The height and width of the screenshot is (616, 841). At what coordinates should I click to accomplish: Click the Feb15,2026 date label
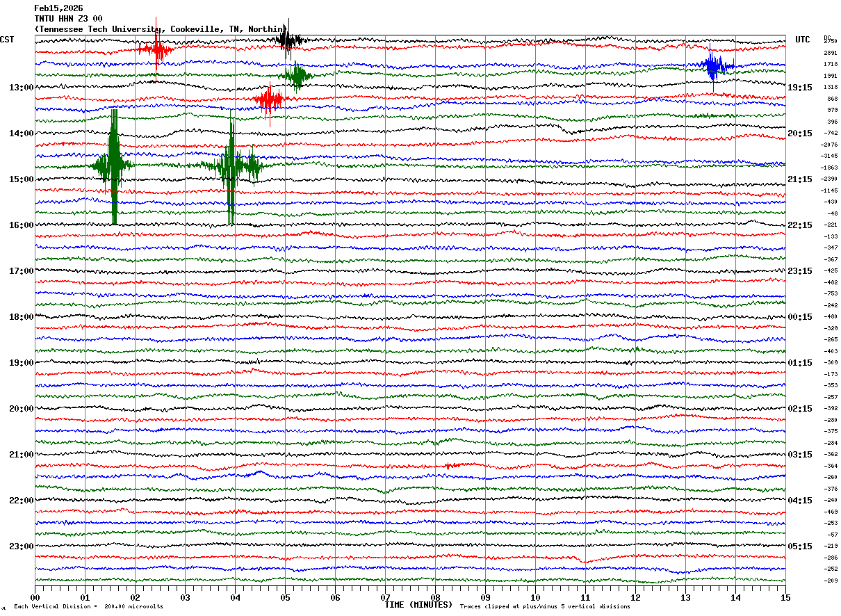tap(58, 8)
